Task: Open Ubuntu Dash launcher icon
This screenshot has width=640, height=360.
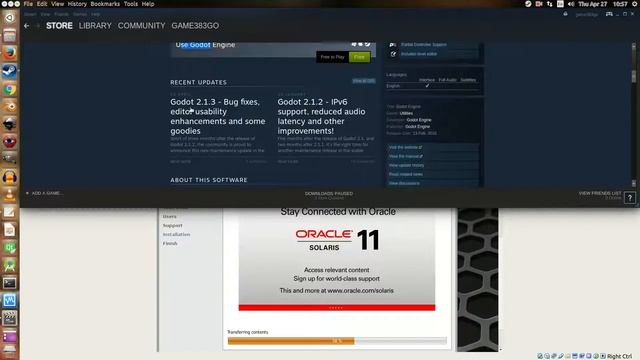Action: coord(9,18)
